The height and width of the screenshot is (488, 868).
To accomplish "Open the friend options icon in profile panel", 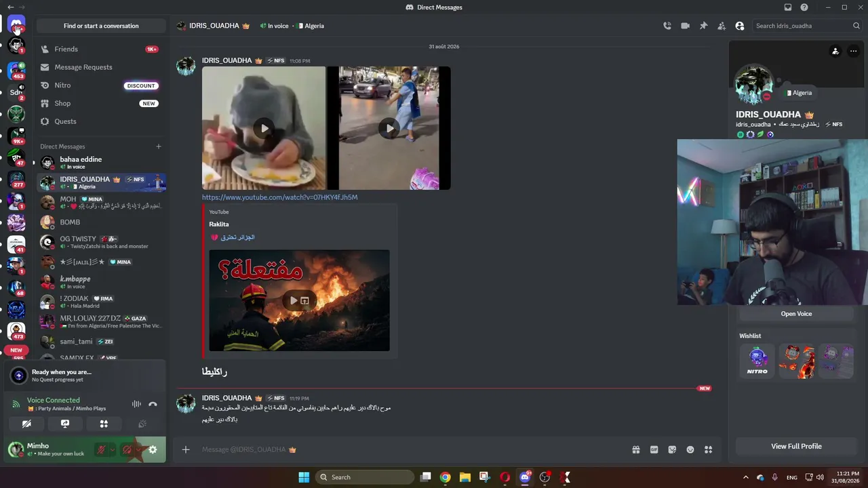I will [x=835, y=52].
